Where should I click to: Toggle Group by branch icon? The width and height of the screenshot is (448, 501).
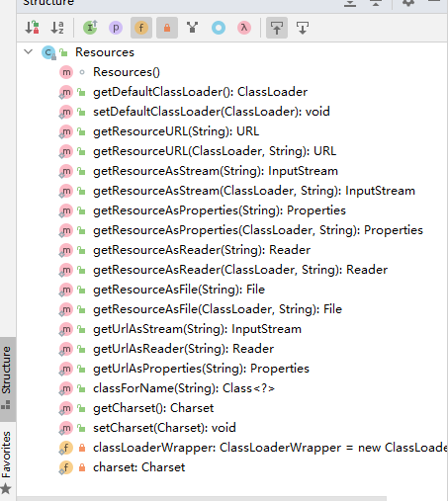[193, 28]
